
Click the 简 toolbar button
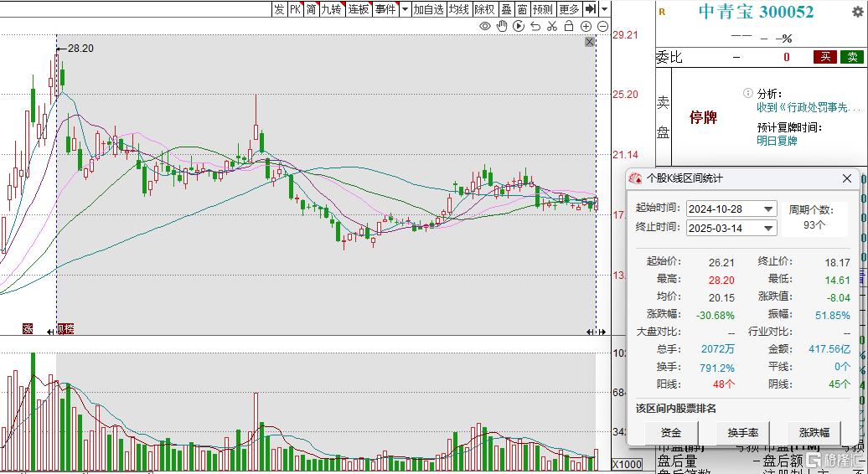(x=312, y=9)
